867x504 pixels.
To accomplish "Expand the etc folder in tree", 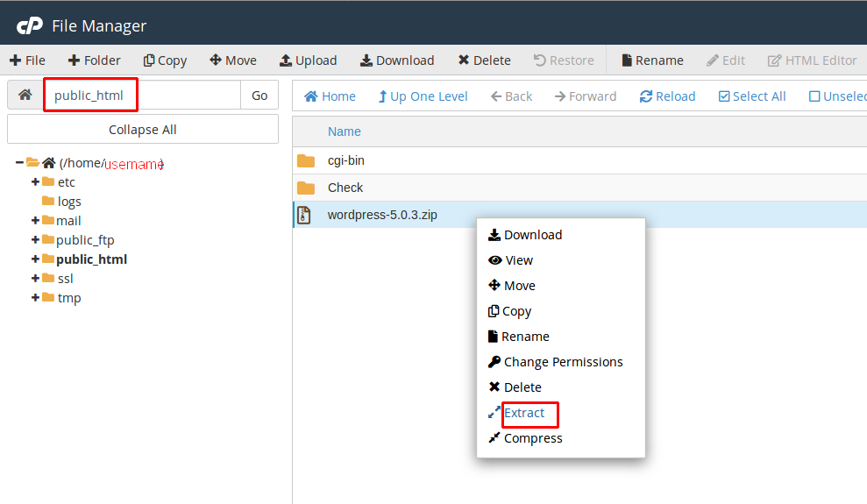I will click(x=35, y=181).
